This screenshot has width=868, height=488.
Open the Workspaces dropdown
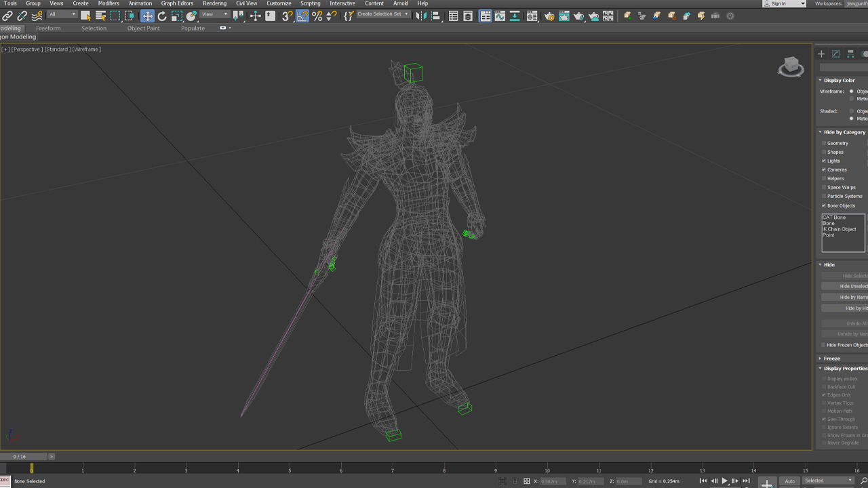[856, 3]
